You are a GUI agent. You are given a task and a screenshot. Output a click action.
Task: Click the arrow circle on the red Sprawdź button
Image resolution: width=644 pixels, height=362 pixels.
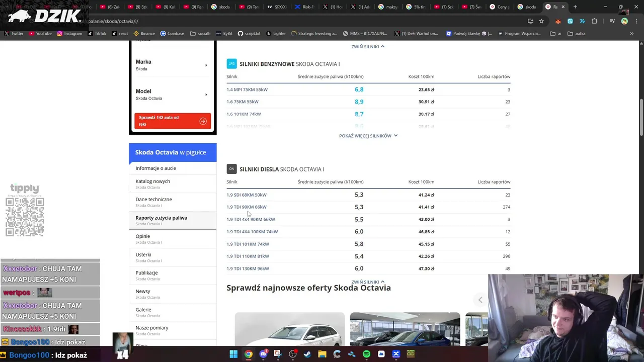click(203, 121)
